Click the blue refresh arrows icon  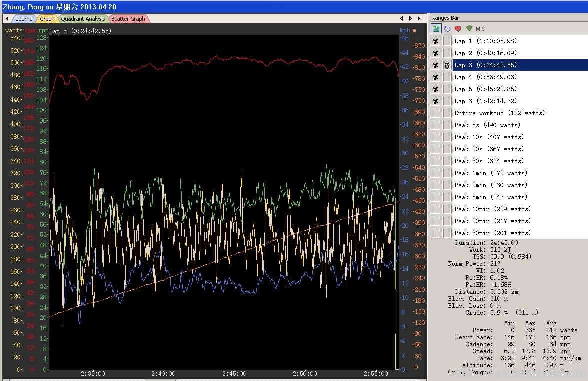tap(447, 29)
